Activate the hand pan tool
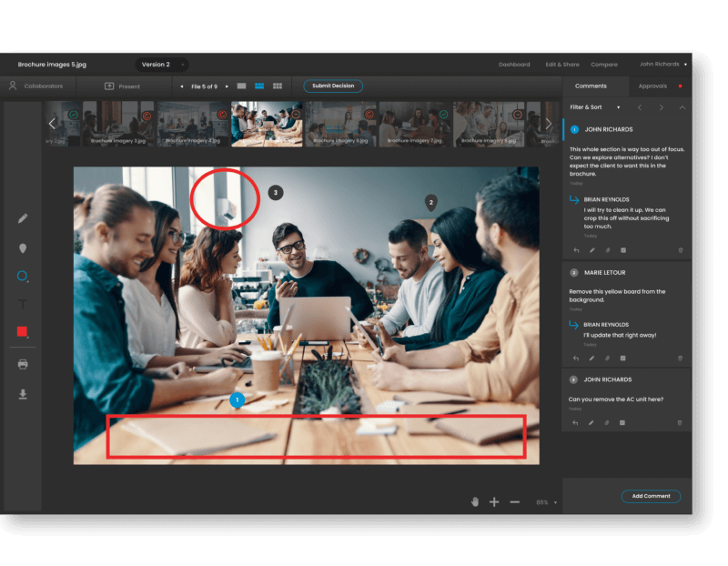 (x=473, y=501)
